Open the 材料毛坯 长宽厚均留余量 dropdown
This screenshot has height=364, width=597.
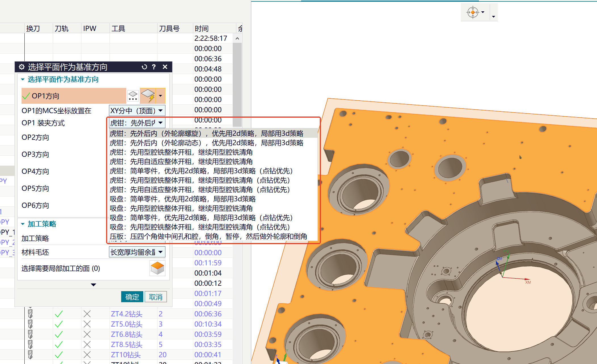click(x=137, y=252)
